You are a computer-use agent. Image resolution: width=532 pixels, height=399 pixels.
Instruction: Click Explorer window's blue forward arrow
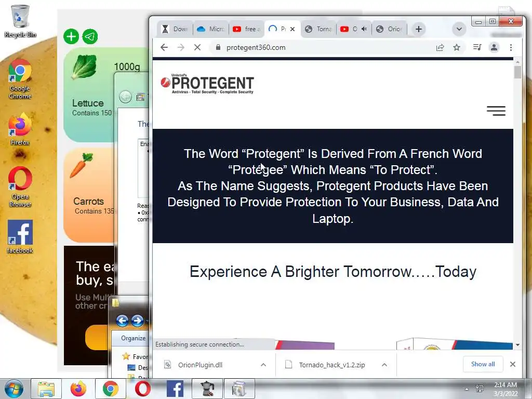click(137, 320)
